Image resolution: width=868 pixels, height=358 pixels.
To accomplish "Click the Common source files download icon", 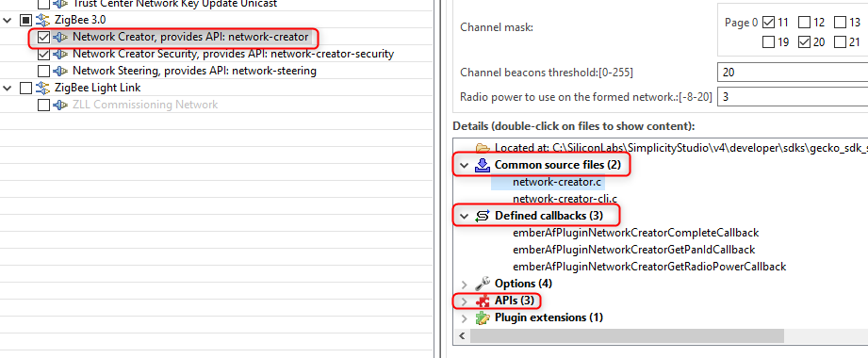I will point(483,165).
